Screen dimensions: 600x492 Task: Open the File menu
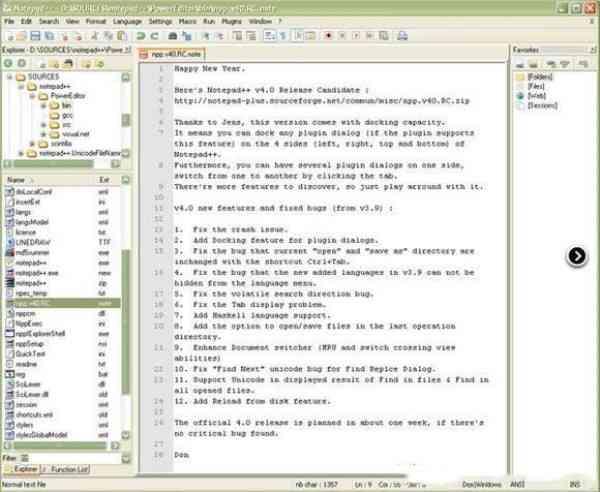pyautogui.click(x=9, y=21)
